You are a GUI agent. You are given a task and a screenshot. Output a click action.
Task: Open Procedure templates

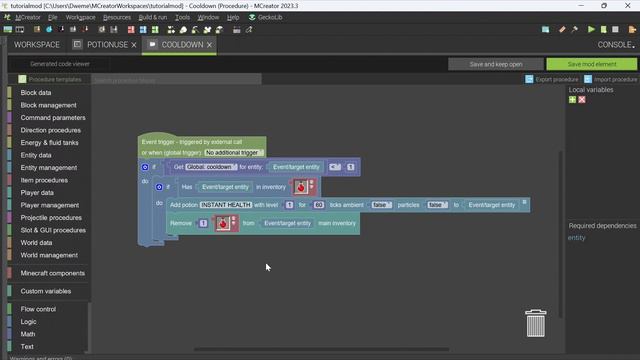coord(55,79)
